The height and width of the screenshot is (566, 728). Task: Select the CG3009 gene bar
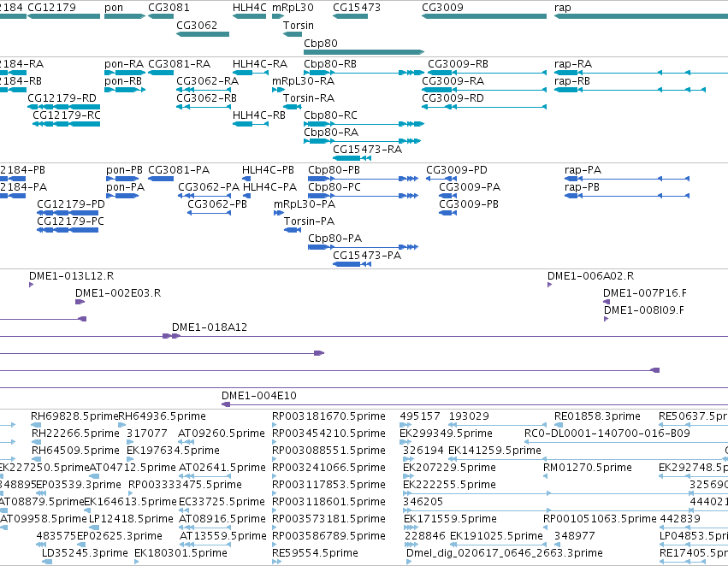pos(484,16)
